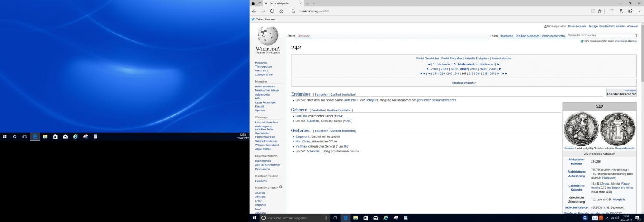Switch to the Diskussion tab
Image resolution: width=644 pixels, height=222 pixels.
point(304,36)
